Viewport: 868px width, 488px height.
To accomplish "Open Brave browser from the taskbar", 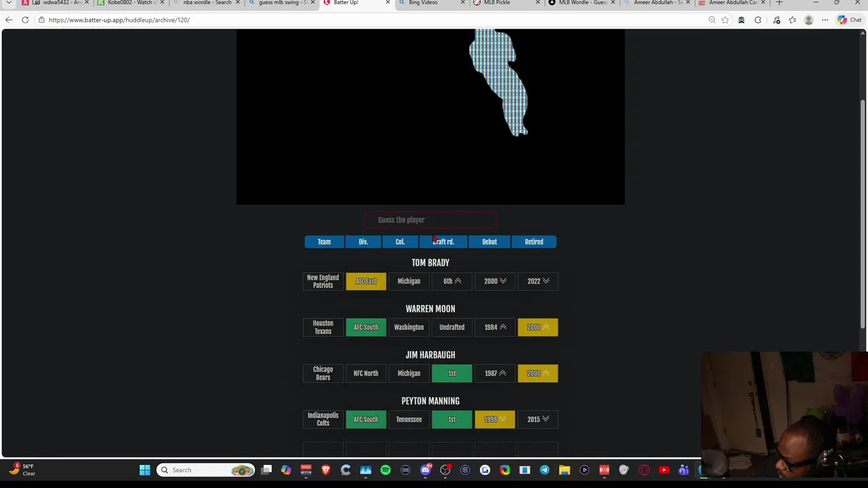I will 326,470.
